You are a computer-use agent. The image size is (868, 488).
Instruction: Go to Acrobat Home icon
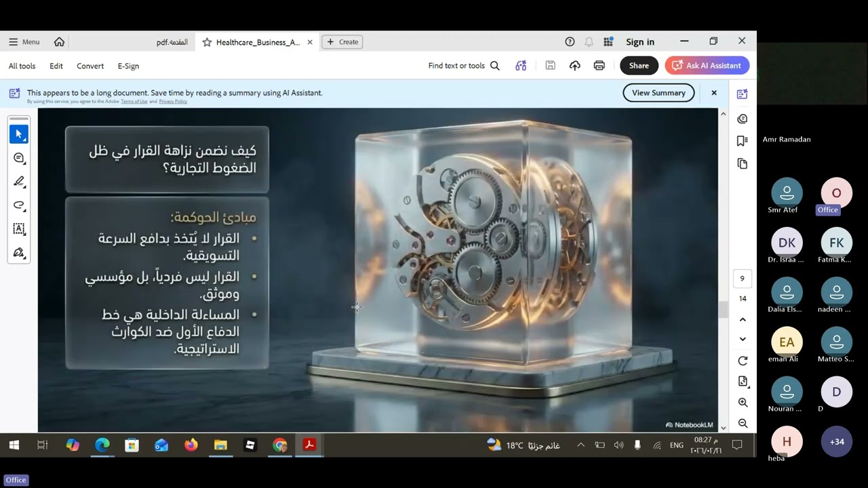59,42
